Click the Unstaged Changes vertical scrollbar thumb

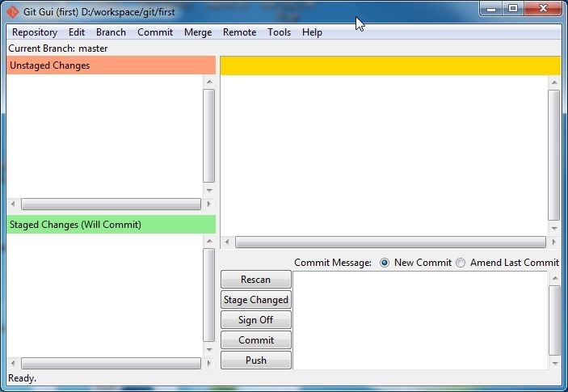point(209,136)
